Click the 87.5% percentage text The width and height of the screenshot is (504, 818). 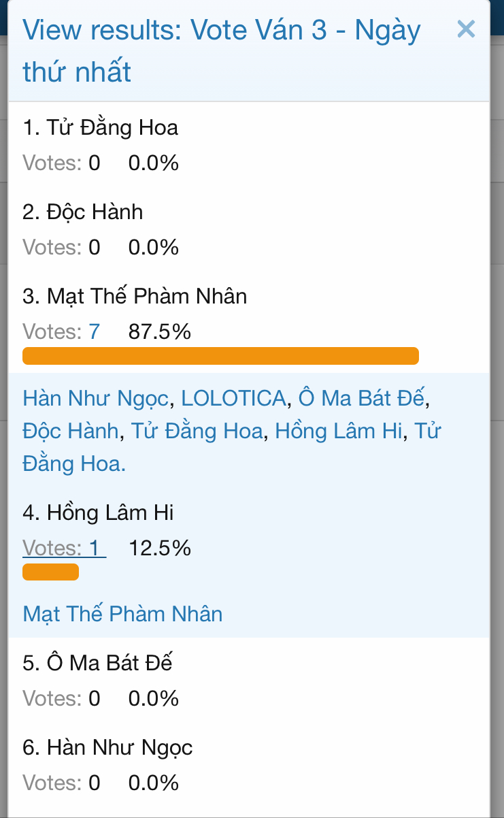coord(159,331)
